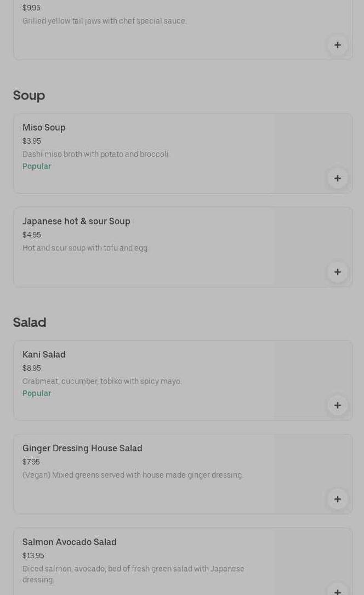
Task: Add Ginger Dressing House Salad via plus
Action: coord(338,499)
